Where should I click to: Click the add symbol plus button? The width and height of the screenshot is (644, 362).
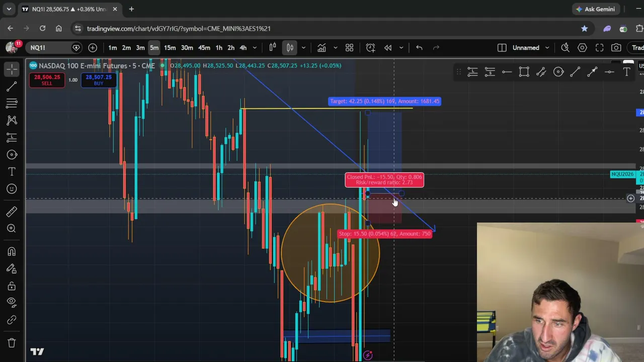click(x=93, y=48)
